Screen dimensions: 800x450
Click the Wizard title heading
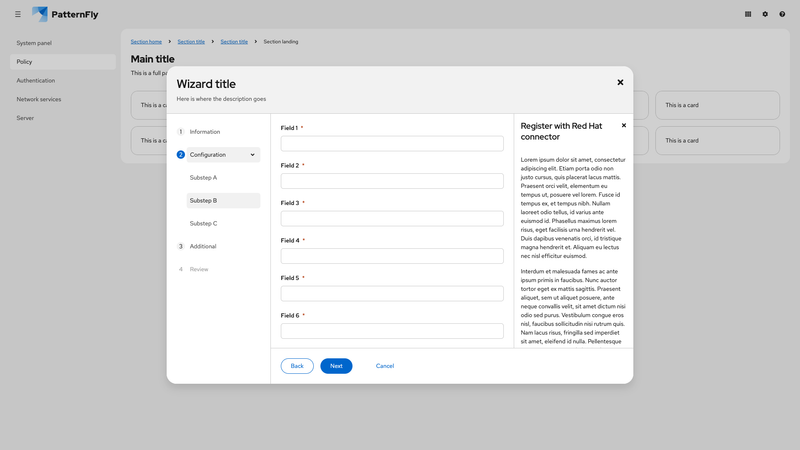(206, 84)
